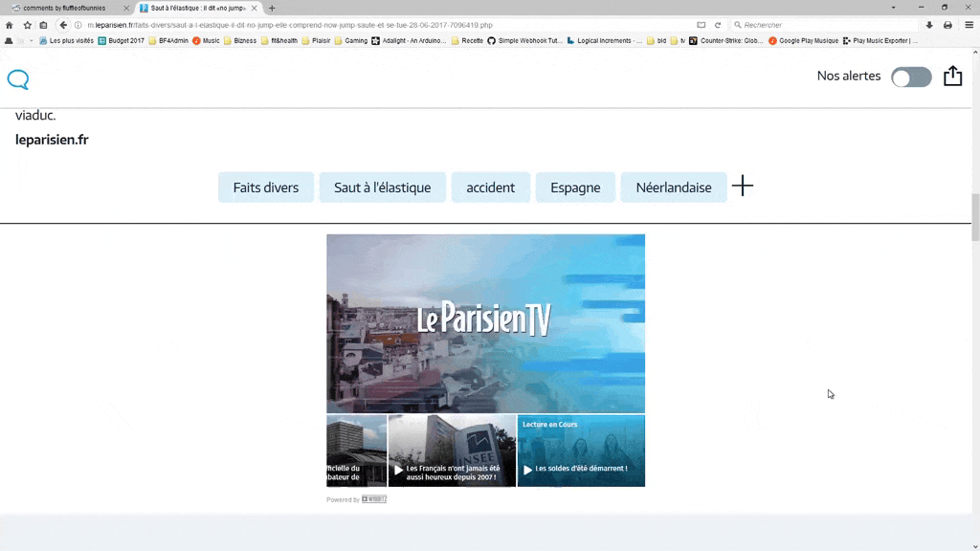Open the Gaming bookmarks folder
The width and height of the screenshot is (980, 551).
click(x=350, y=41)
